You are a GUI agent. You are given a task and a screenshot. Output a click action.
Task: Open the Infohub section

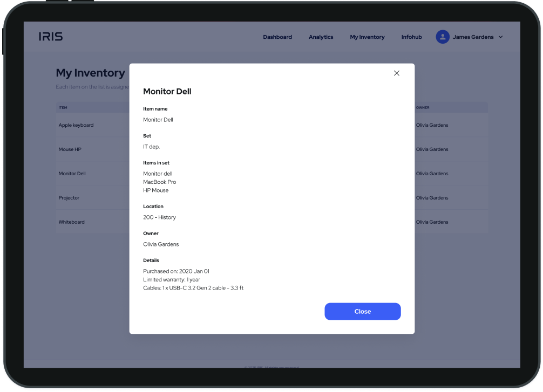411,37
